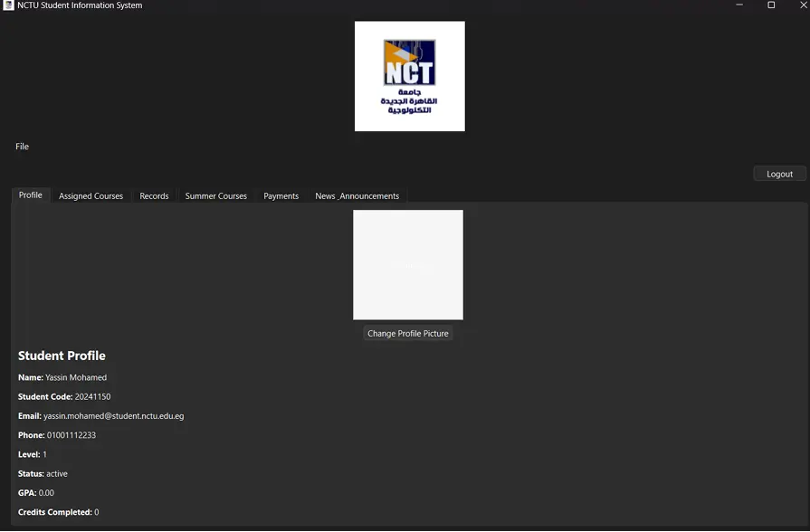Click student code 20241150
810x532 pixels.
pos(92,396)
